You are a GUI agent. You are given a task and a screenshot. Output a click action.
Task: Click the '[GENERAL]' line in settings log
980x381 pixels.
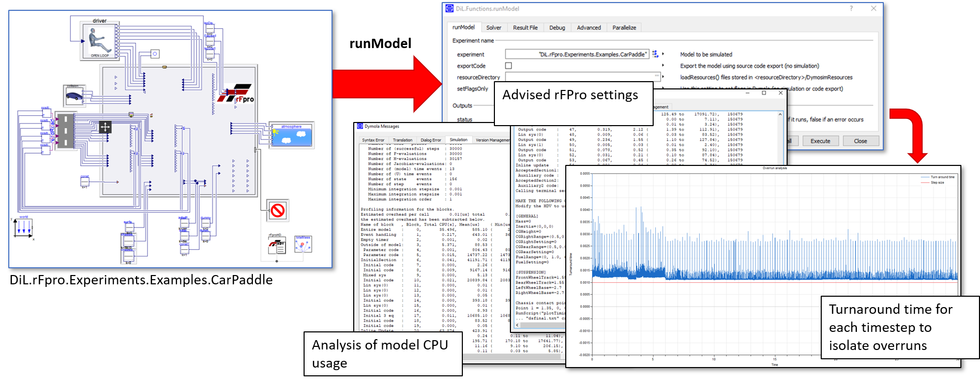526,216
